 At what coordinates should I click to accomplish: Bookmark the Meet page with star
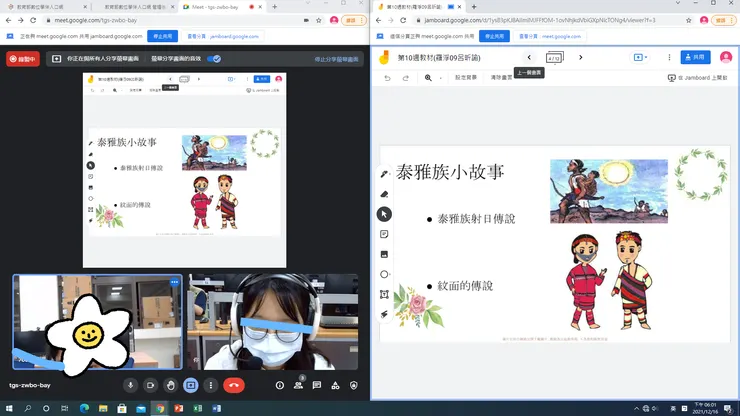coord(319,20)
